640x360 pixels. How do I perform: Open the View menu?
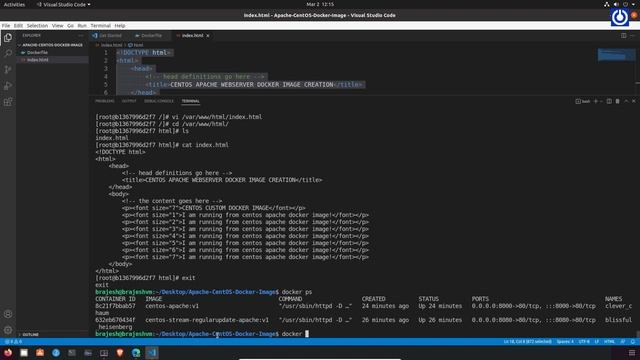tap(58, 25)
